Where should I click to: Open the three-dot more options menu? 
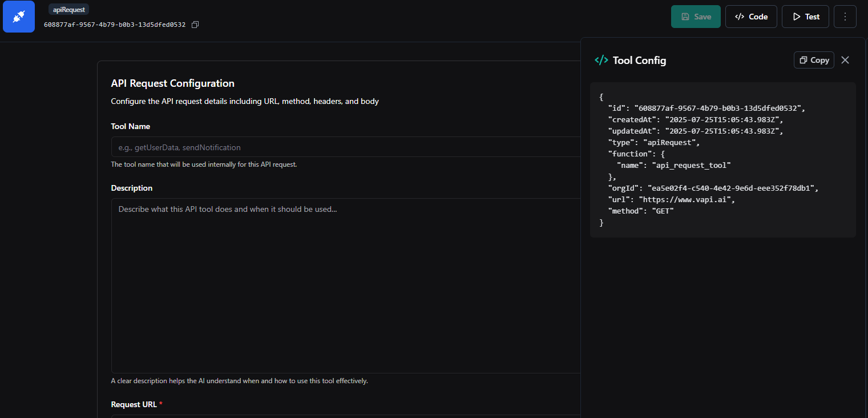click(845, 17)
